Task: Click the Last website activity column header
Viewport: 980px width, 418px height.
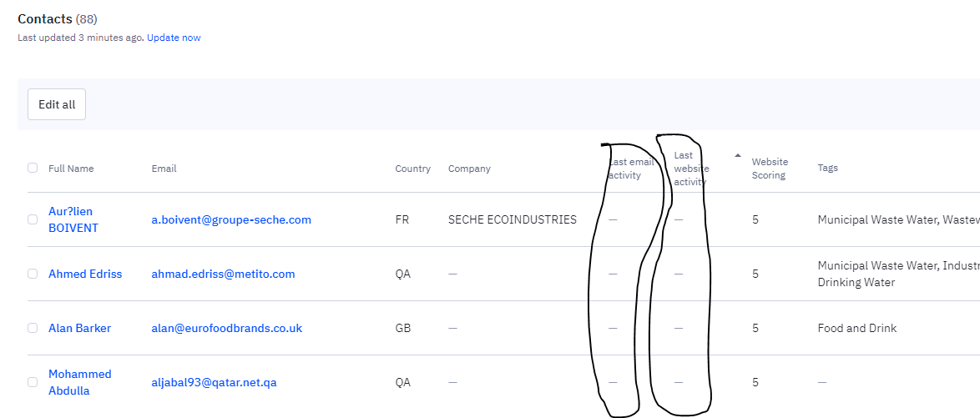Action: [x=691, y=168]
